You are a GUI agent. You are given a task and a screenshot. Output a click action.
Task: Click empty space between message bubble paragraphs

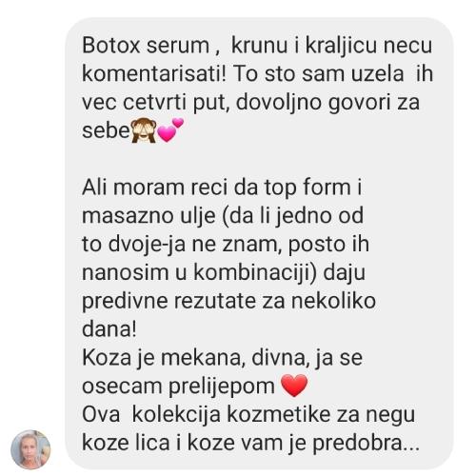pyautogui.click(x=254, y=159)
